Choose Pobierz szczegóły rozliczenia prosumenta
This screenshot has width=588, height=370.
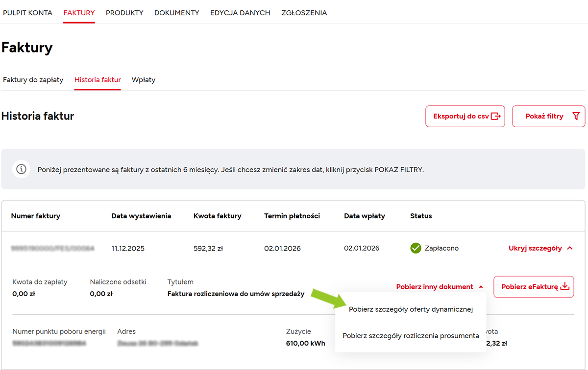pos(411,336)
